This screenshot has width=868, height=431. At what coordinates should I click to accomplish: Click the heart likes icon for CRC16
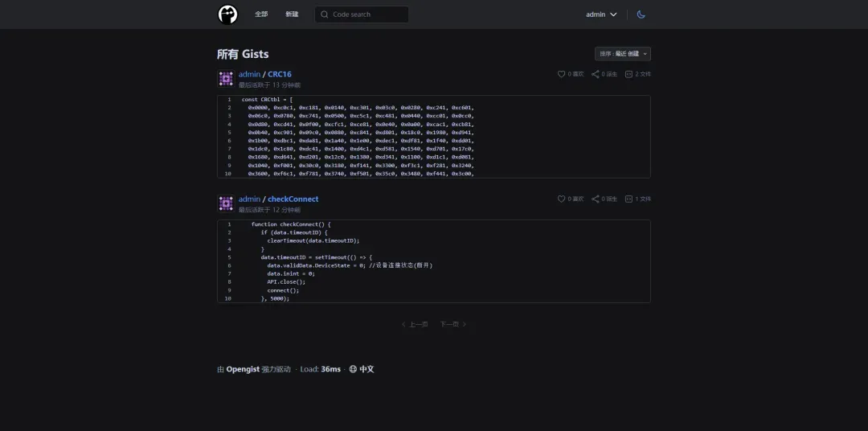562,74
